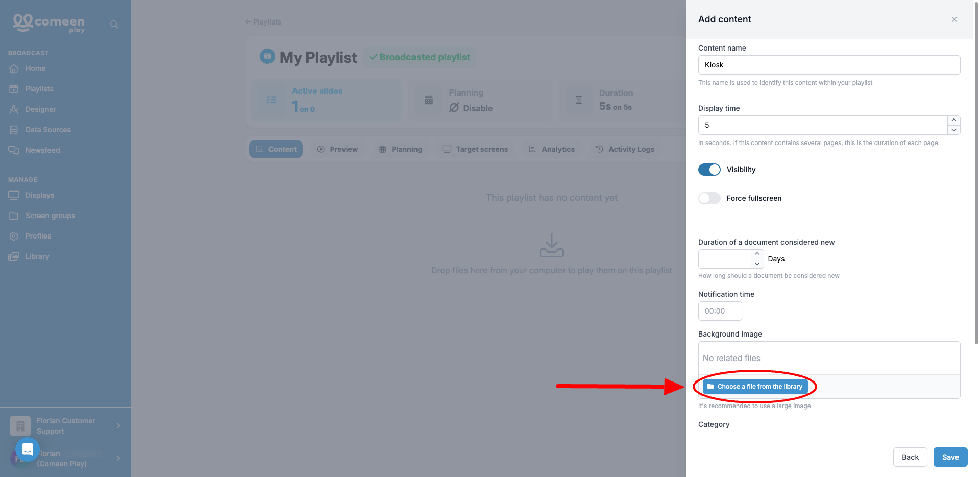Click the search magnifier icon in sidebar
The height and width of the screenshot is (477, 980).
coord(114,25)
